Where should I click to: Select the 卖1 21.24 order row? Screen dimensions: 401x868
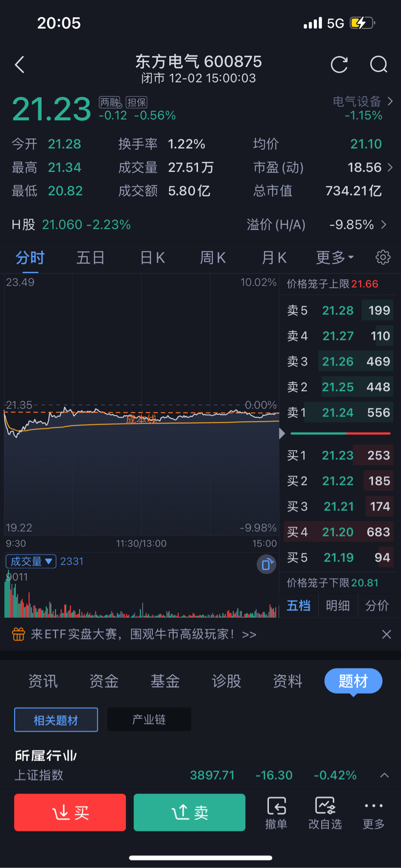coord(338,413)
